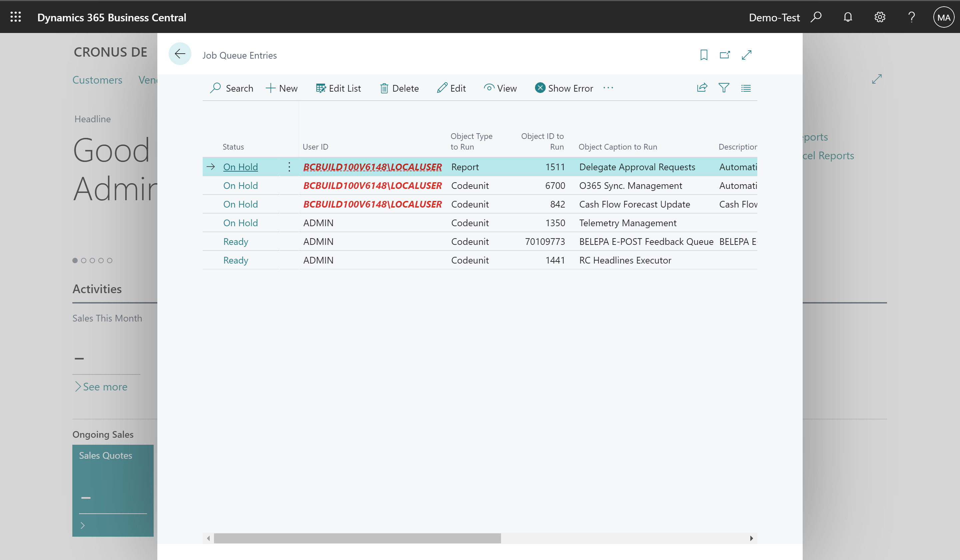Image resolution: width=960 pixels, height=560 pixels.
Task: Go back with the arrow button
Action: point(180,54)
